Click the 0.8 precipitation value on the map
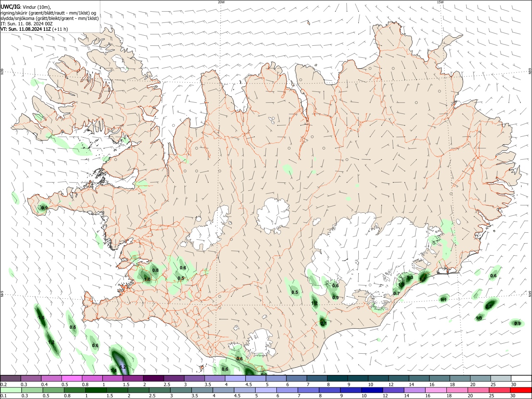This screenshot has width=532, height=399. (155, 270)
